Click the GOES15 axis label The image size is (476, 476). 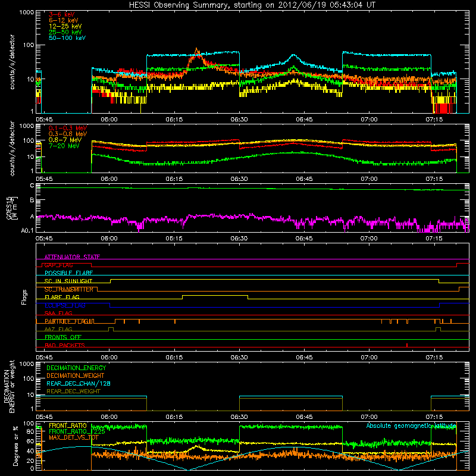coord(11,208)
